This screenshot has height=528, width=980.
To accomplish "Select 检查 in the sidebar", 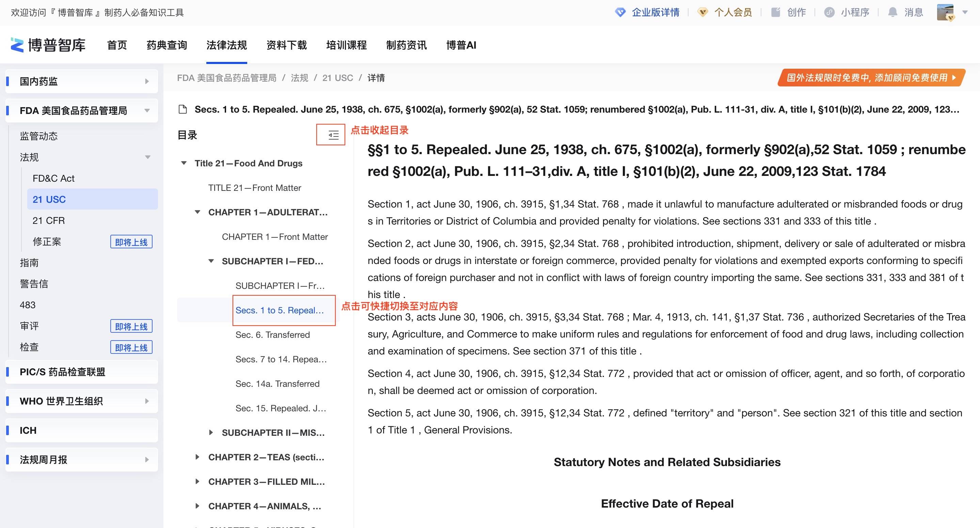I will (x=29, y=347).
